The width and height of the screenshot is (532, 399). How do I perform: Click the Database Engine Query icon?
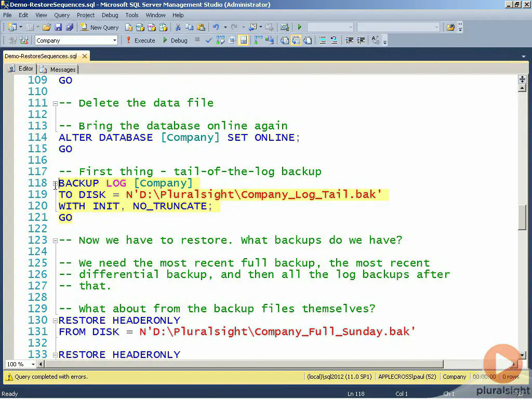pyautogui.click(x=129, y=27)
